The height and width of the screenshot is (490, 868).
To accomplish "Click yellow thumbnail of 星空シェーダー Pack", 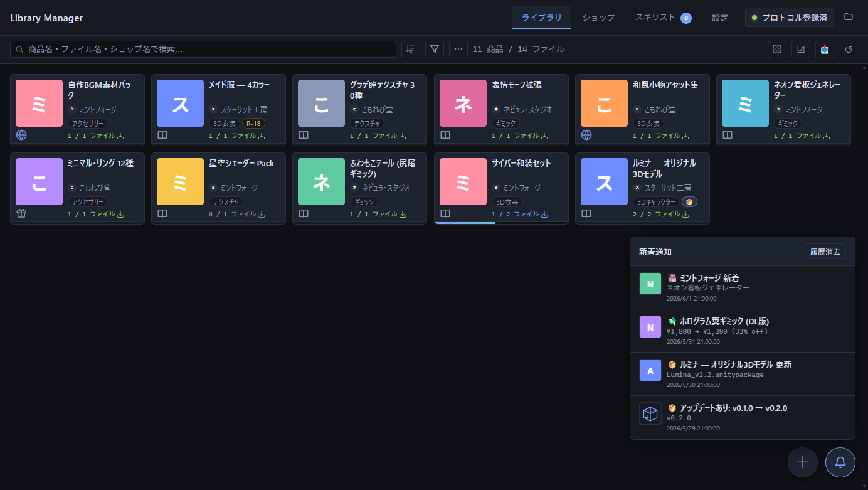I will click(180, 181).
